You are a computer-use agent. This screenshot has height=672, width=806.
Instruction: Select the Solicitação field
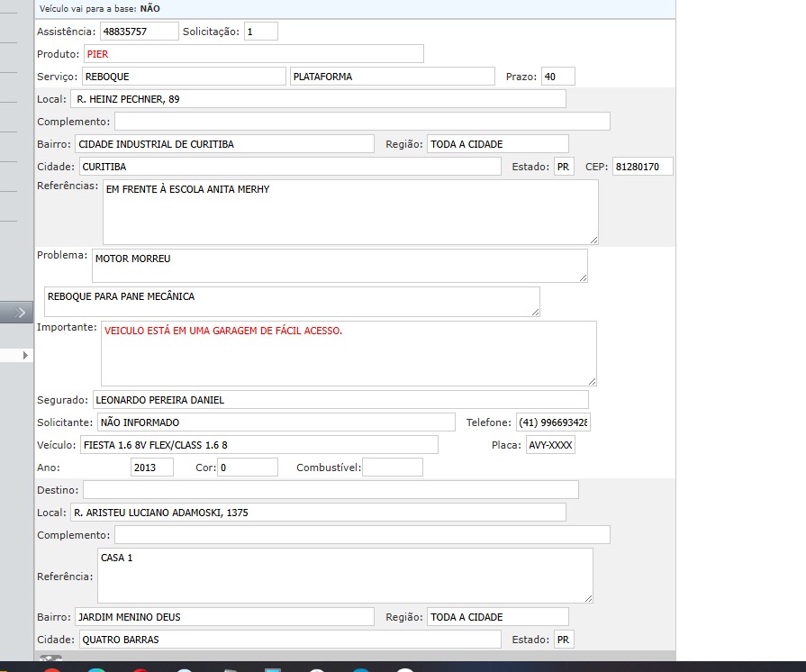point(261,32)
